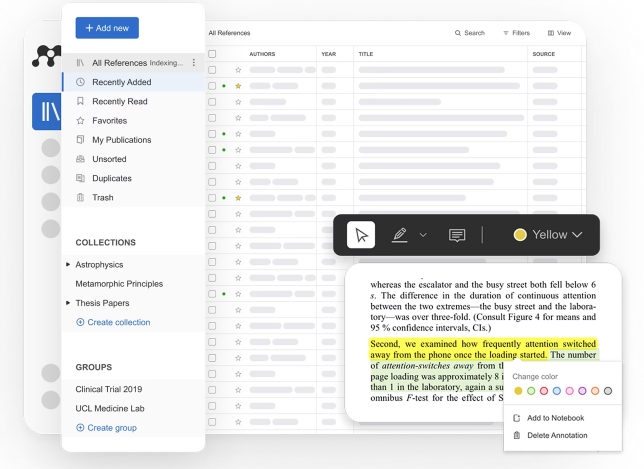Image resolution: width=644 pixels, height=469 pixels.
Task: Pick the yellow annotation color swatch
Action: point(518,391)
